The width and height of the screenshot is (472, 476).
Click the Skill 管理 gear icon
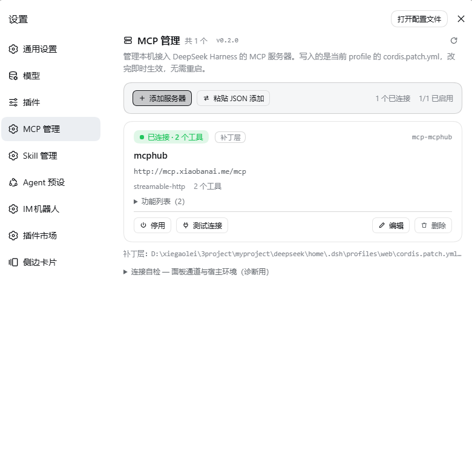tap(13, 156)
